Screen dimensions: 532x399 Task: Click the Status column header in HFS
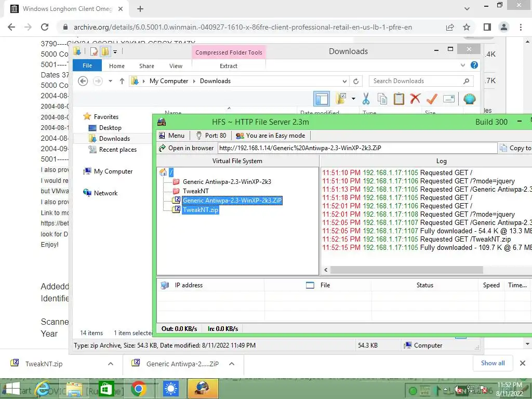point(425,285)
